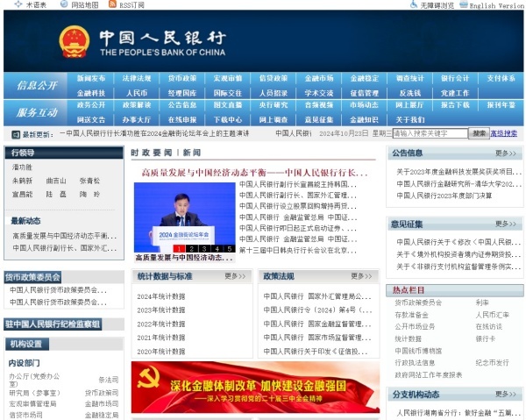The image size is (526, 420).
Task: Open the 在线访谈 link in 热点栏目
Action: point(489,327)
